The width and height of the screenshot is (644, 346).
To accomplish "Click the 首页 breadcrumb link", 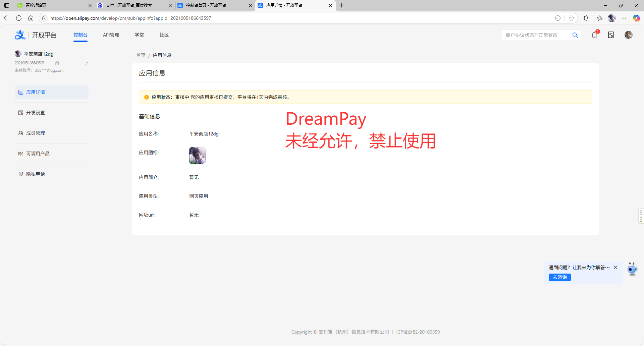I will coord(141,55).
